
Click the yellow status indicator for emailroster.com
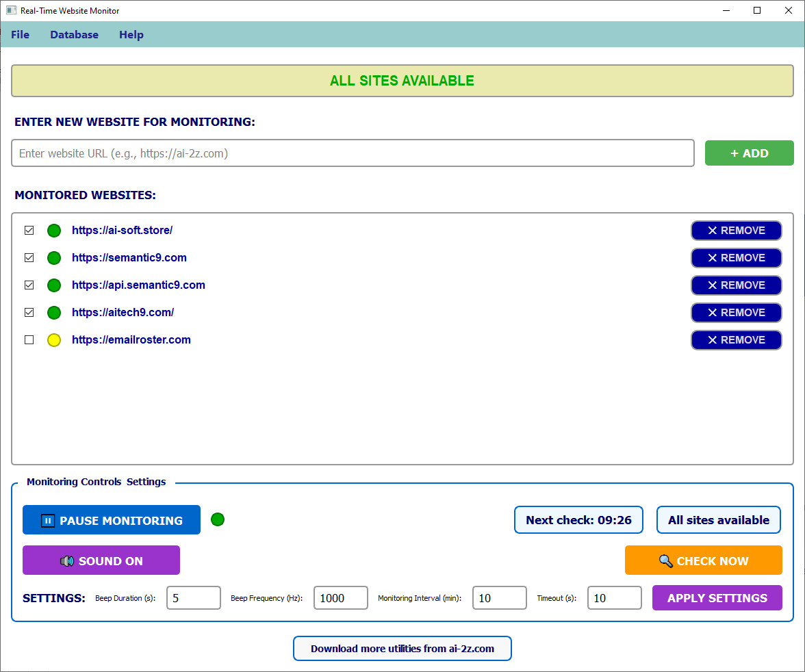coord(54,340)
